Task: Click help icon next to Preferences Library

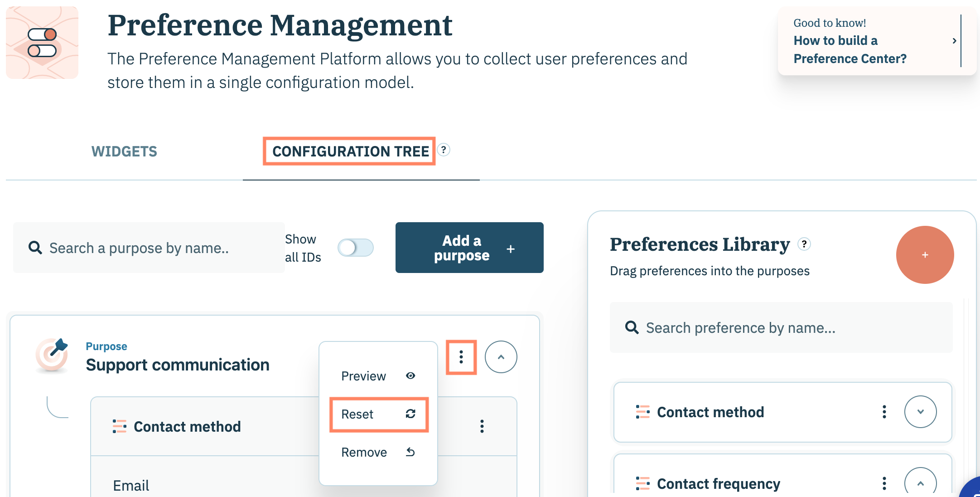Action: coord(804,244)
